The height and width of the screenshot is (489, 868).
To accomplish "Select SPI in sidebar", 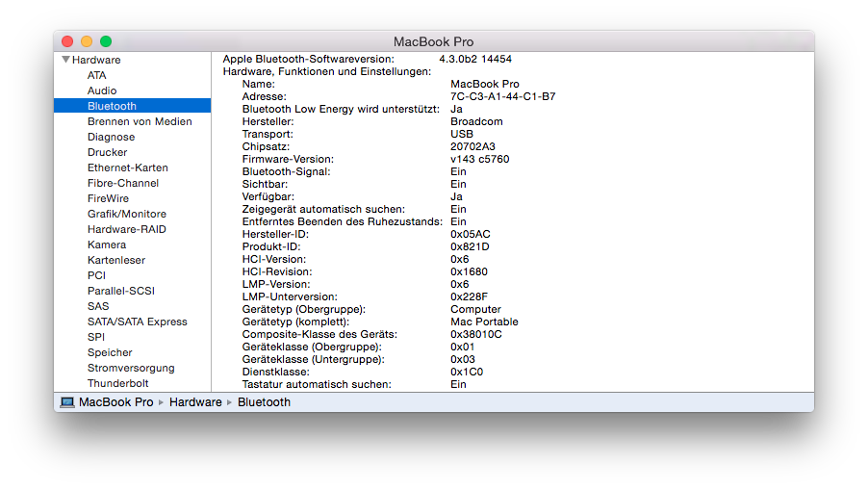I will click(x=96, y=337).
